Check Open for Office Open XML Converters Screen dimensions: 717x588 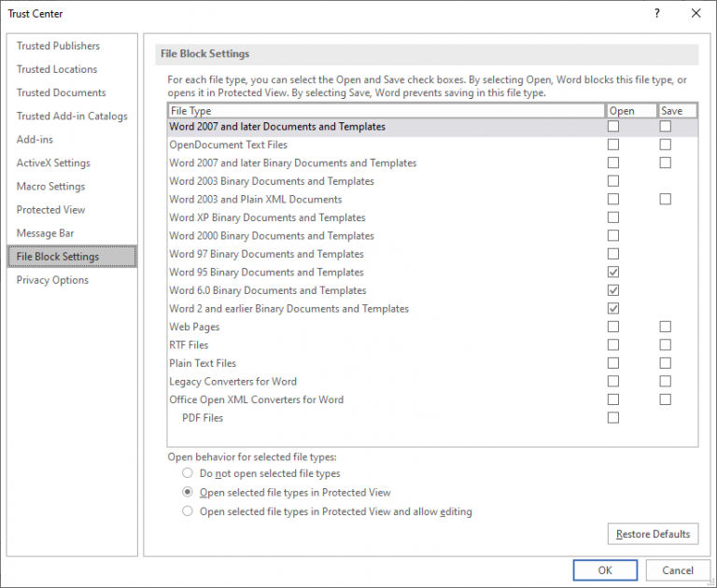tap(613, 399)
